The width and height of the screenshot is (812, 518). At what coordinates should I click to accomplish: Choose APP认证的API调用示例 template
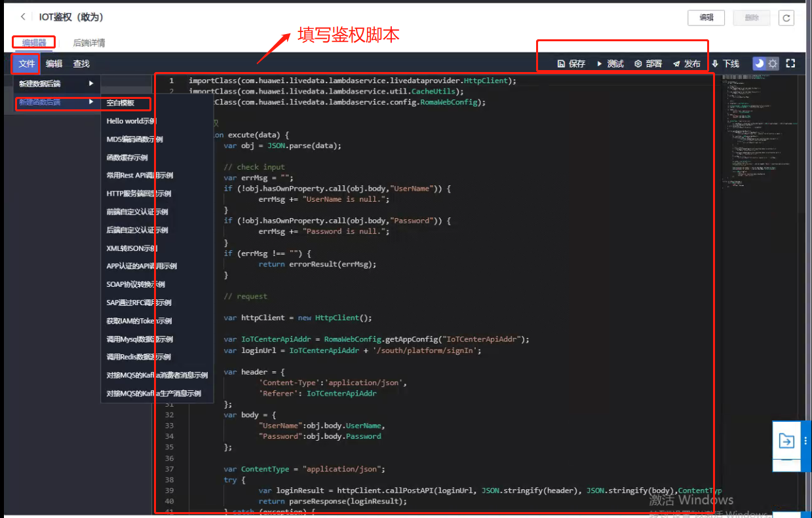pyautogui.click(x=142, y=267)
